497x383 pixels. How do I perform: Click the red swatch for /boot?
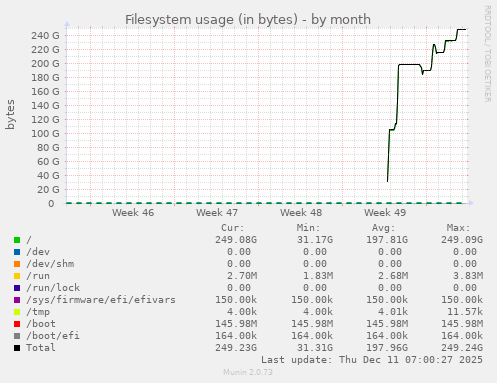click(x=17, y=324)
